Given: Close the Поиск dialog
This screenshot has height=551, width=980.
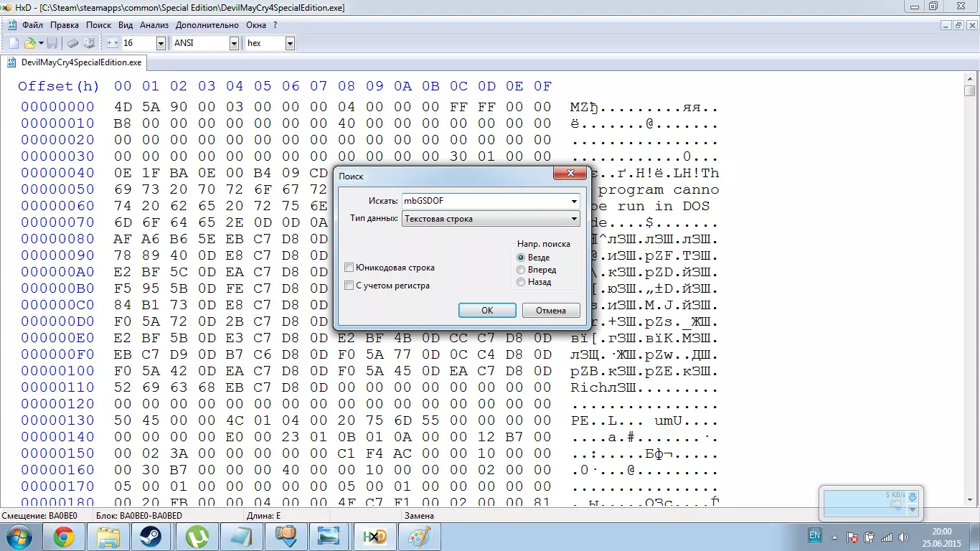Looking at the screenshot, I should pyautogui.click(x=570, y=174).
